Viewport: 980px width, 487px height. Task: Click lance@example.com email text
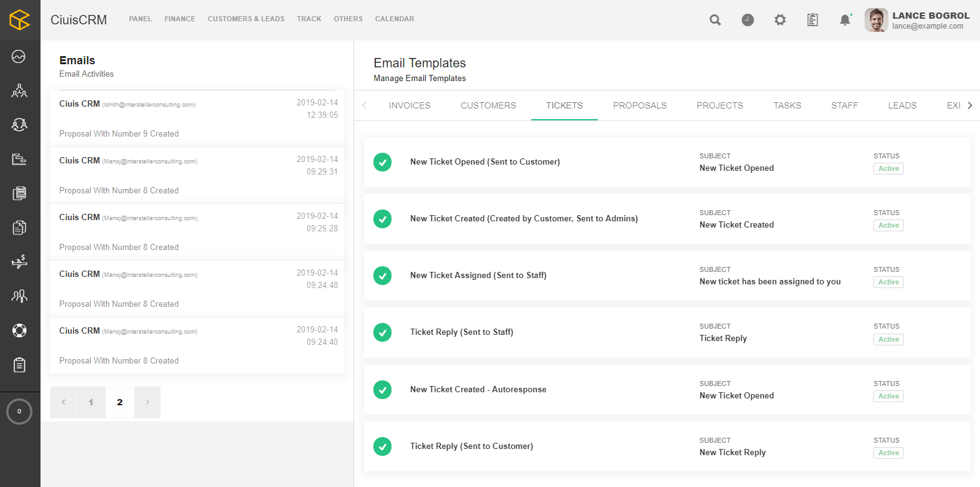pyautogui.click(x=928, y=26)
